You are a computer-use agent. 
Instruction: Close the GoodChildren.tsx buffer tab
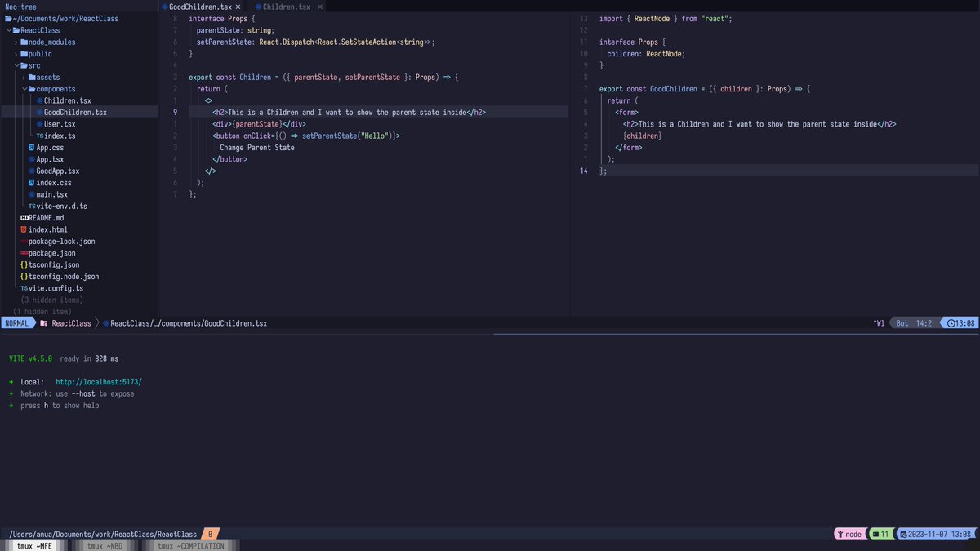238,7
